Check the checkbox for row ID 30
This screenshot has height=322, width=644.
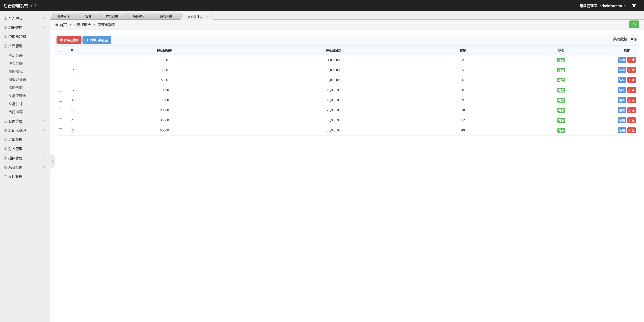click(61, 100)
